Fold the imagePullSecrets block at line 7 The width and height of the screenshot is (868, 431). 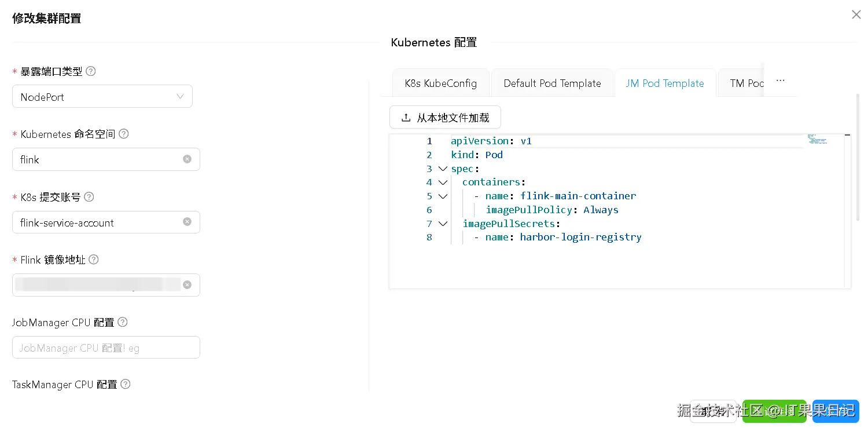[443, 224]
